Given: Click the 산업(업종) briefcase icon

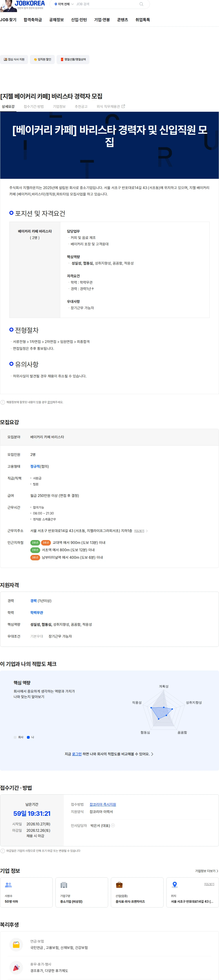Looking at the screenshot, I should [x=119, y=885].
